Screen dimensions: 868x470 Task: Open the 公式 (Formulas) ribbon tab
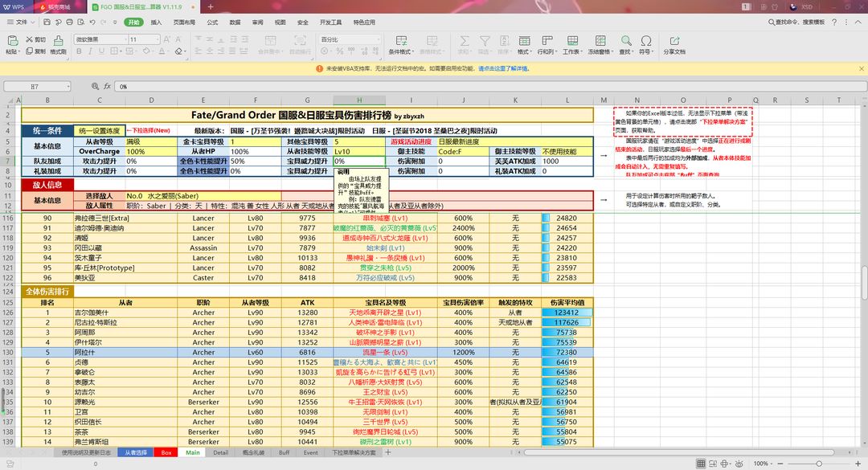212,22
